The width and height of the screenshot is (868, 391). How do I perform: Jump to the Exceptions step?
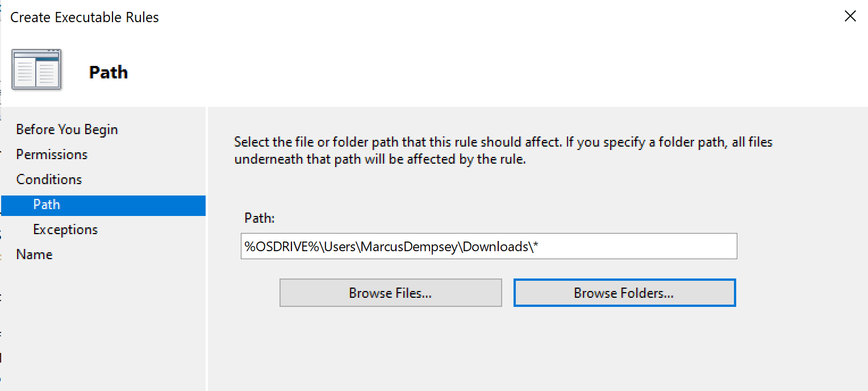[x=65, y=230]
